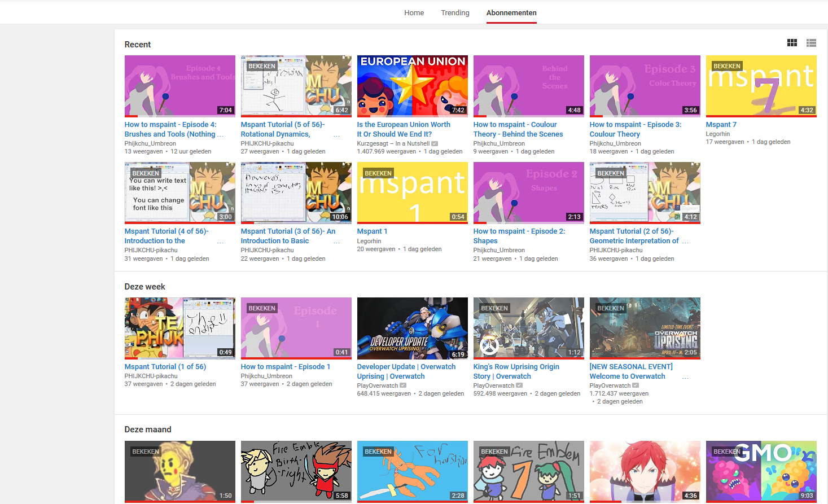Click the "1.407.969 weergaven" view count
The height and width of the screenshot is (504, 828).
pyautogui.click(x=387, y=151)
